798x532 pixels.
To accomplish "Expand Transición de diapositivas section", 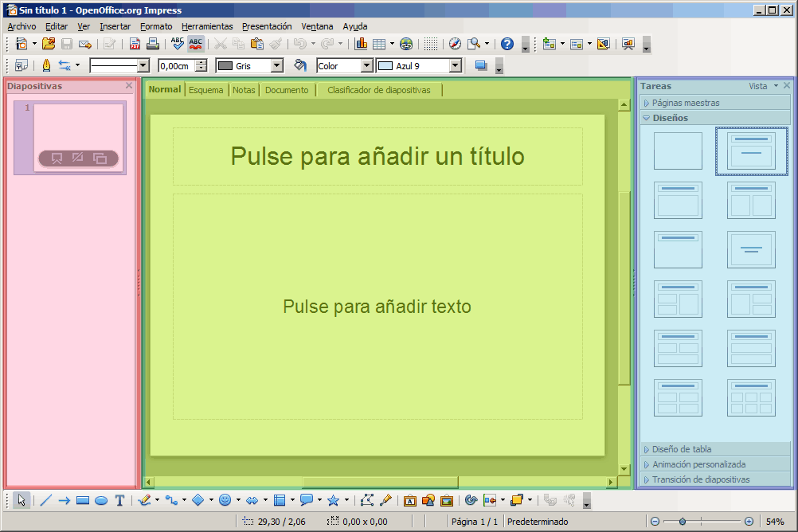I will click(x=715, y=479).
